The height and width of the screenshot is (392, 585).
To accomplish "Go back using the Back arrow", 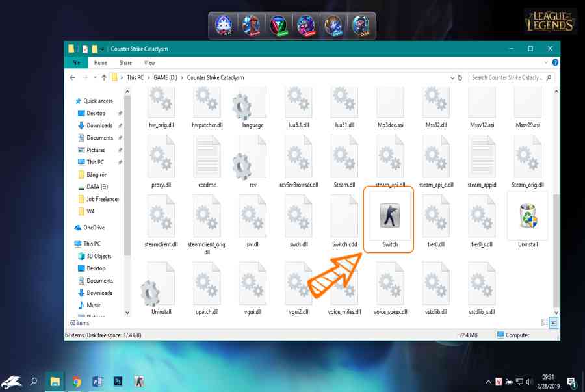I will (x=72, y=77).
